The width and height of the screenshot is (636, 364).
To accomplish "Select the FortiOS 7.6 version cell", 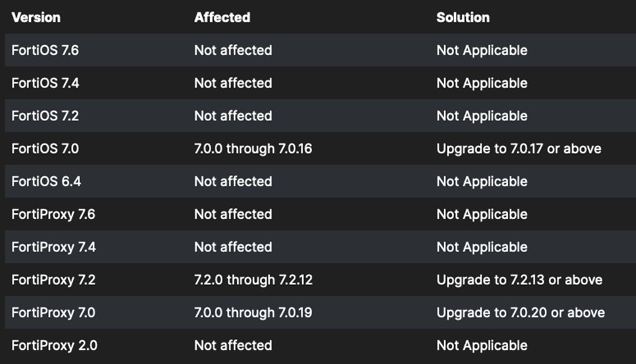I will coord(45,51).
